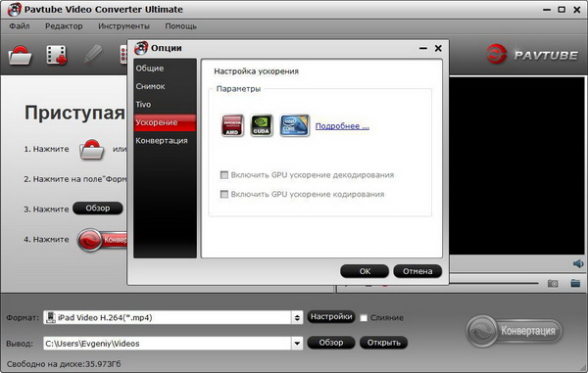
Task: Close the Опции dialog
Action: tap(438, 48)
